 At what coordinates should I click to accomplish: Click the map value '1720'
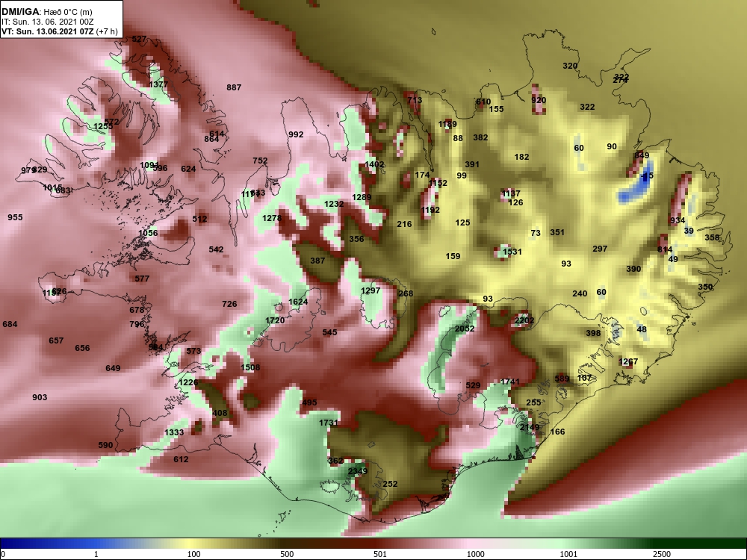coord(275,320)
